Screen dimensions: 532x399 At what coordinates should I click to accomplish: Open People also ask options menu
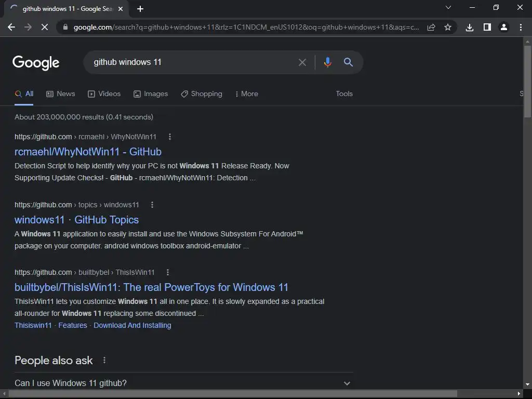tap(104, 360)
